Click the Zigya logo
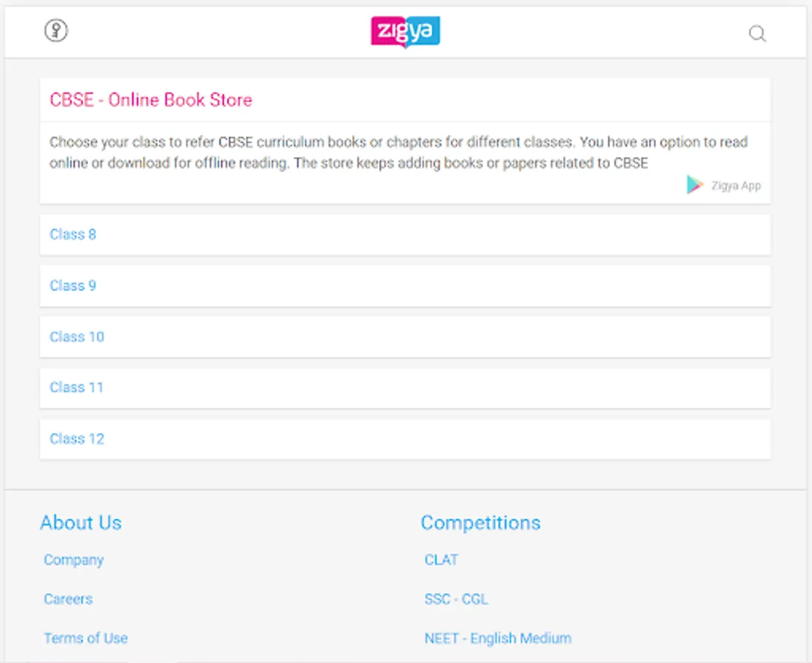This screenshot has height=663, width=812. click(405, 32)
